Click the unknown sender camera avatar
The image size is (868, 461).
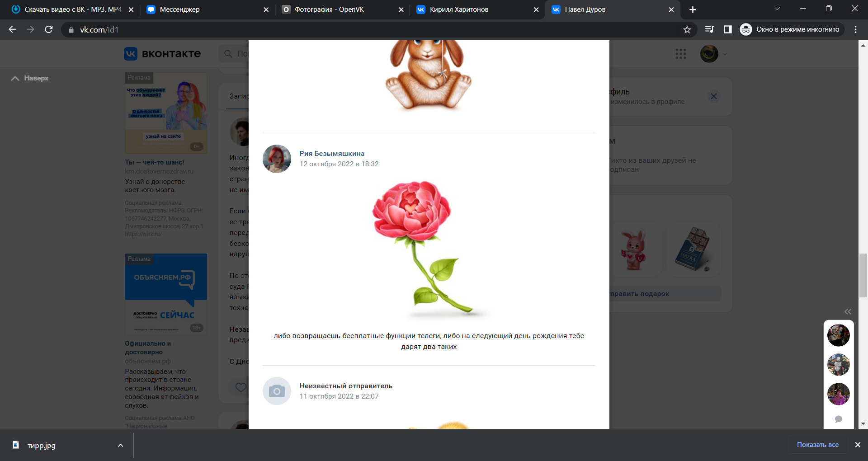tap(277, 391)
